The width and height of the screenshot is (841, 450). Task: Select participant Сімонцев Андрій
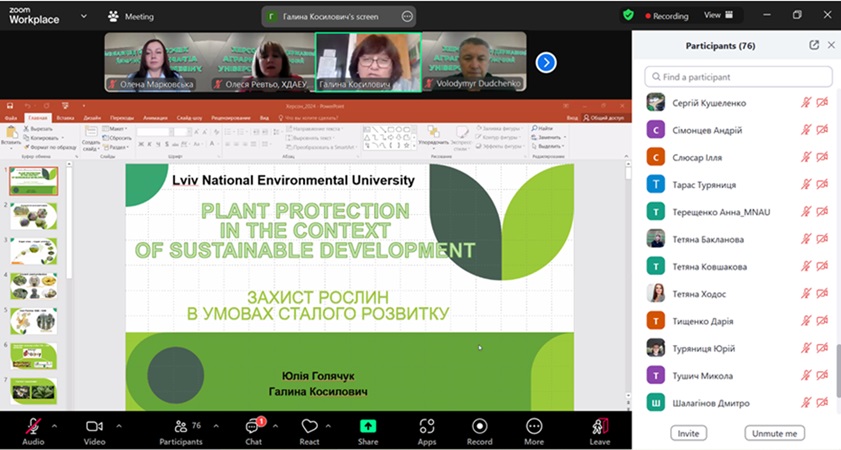pos(738,130)
